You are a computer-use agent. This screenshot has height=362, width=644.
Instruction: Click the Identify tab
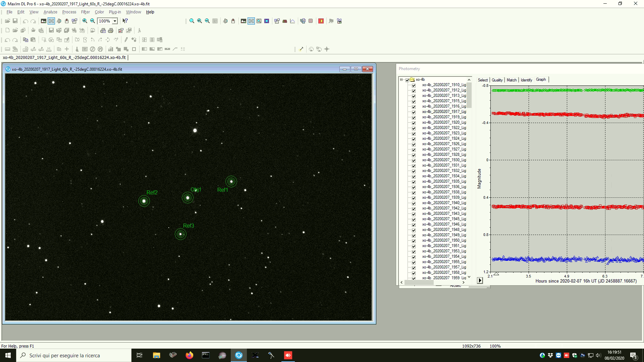[x=526, y=80]
